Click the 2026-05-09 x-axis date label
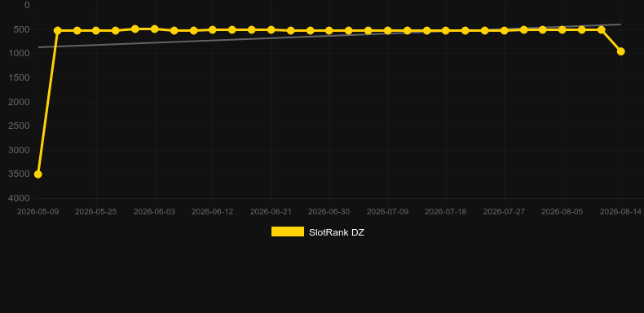Viewport: 644px width, 313px height. coord(37,212)
